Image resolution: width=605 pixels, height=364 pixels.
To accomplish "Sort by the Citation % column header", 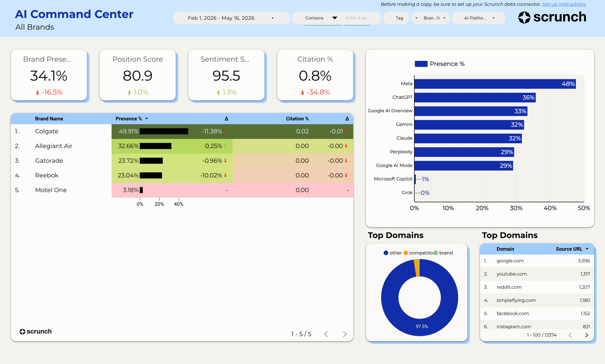I will pyautogui.click(x=297, y=119).
